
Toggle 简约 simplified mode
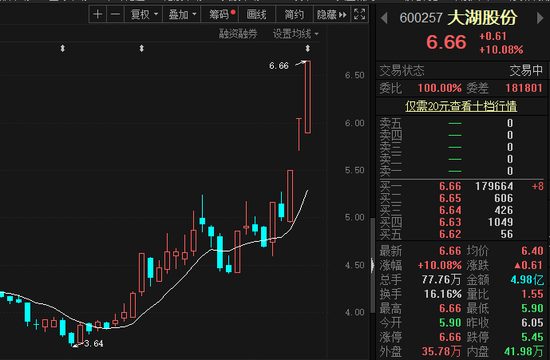click(x=294, y=14)
